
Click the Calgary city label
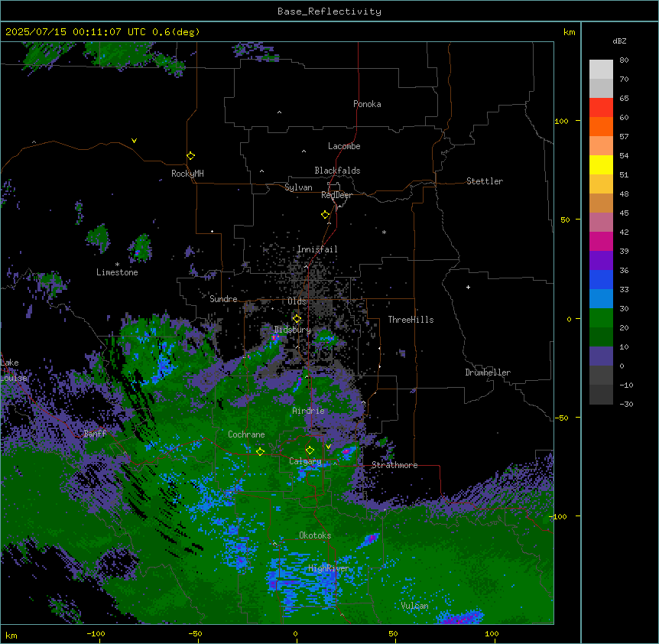coord(306,461)
